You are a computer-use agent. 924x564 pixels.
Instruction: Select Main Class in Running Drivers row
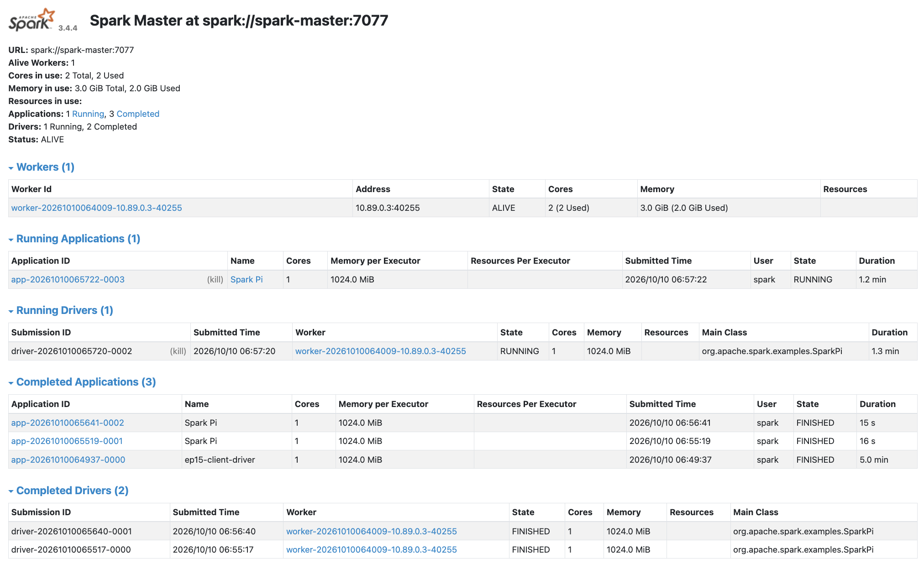(772, 351)
